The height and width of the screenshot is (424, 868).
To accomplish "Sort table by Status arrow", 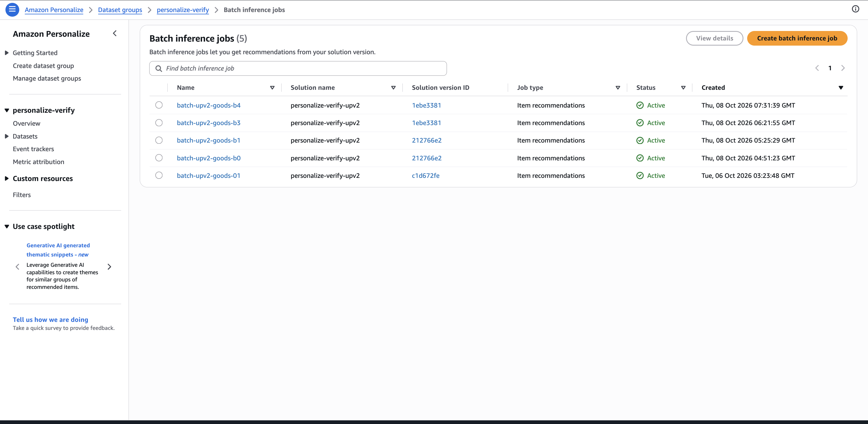I will 683,87.
